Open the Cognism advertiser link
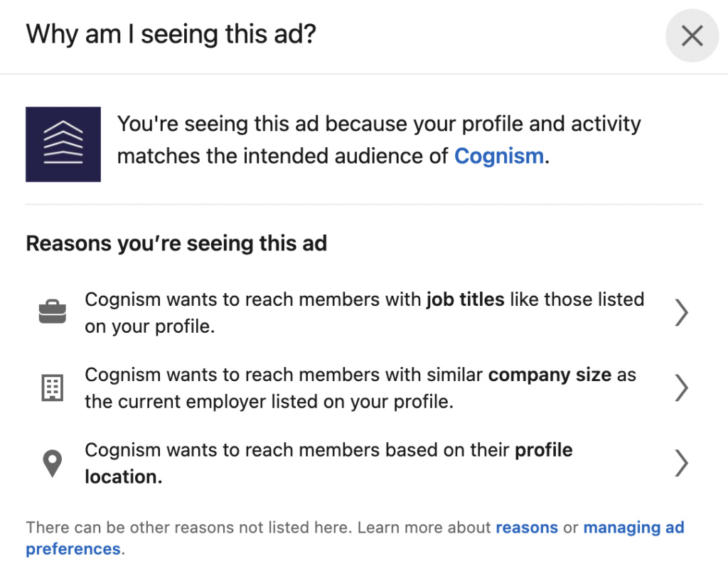 click(498, 156)
